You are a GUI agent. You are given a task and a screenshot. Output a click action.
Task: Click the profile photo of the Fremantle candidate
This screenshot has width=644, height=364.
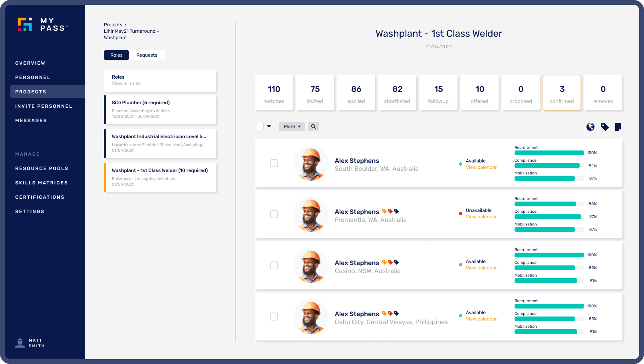pos(310,214)
